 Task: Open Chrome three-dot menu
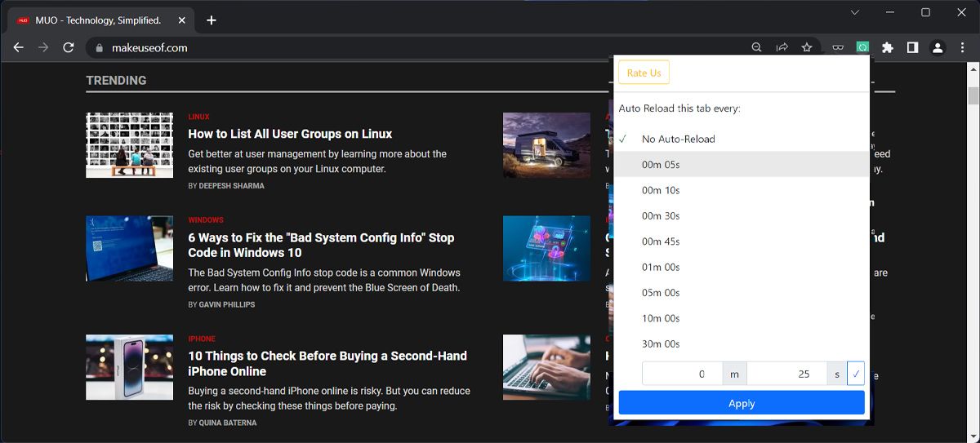click(x=962, y=47)
